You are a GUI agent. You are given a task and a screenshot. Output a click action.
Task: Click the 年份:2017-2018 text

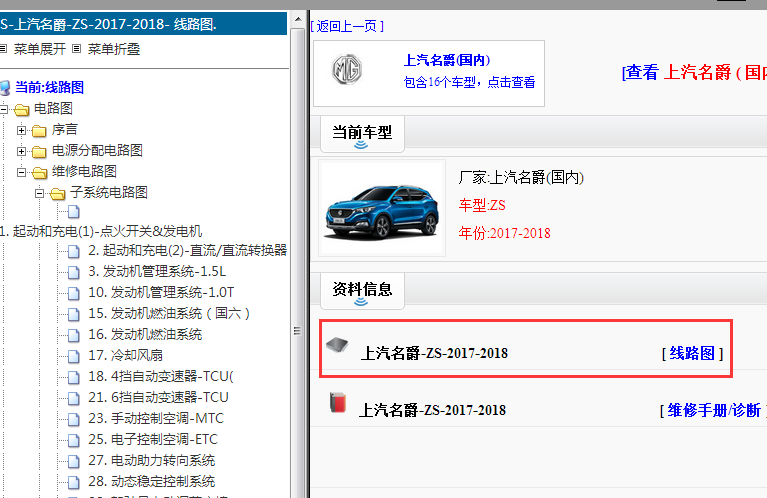(x=504, y=233)
